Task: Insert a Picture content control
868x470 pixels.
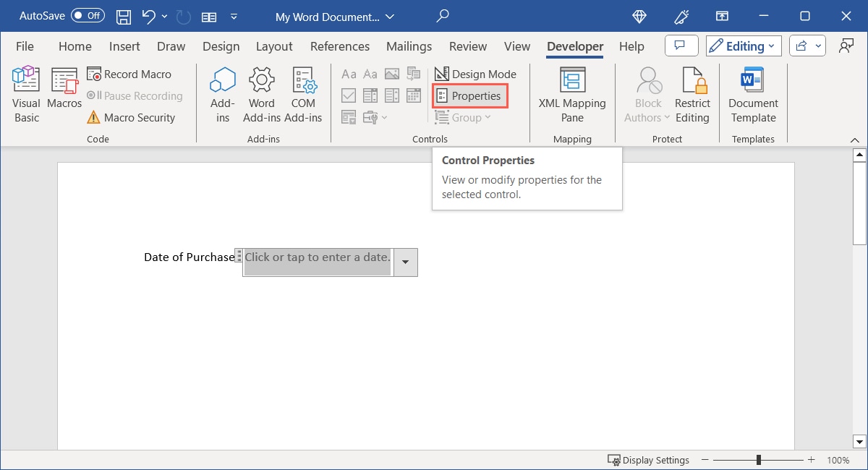Action: click(x=392, y=74)
